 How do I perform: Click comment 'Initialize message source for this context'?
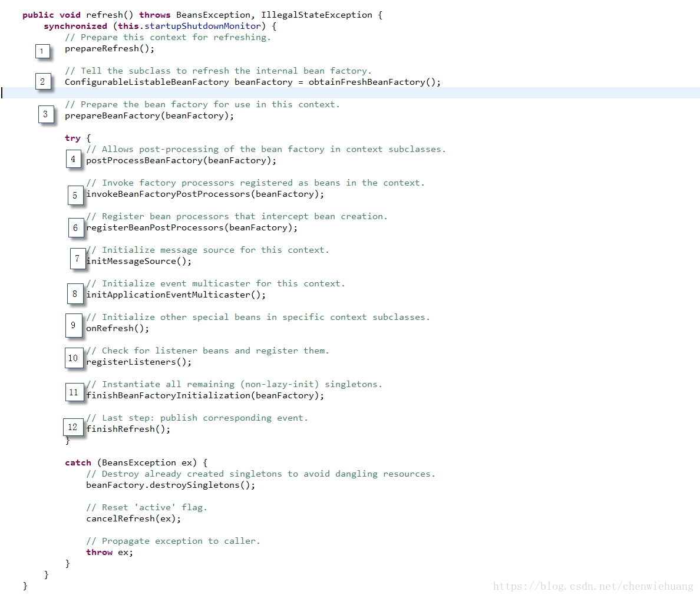pos(207,250)
